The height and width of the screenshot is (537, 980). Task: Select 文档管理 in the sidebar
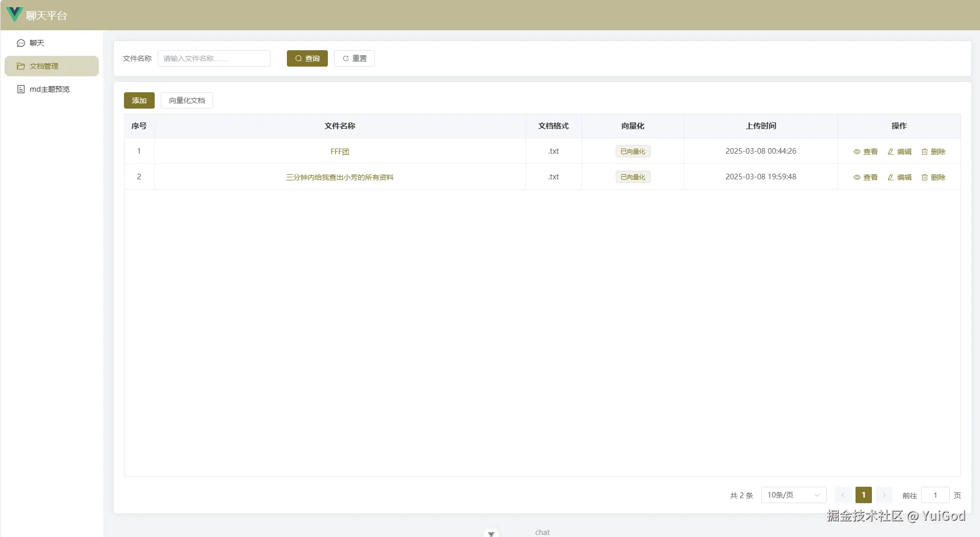[x=51, y=66]
